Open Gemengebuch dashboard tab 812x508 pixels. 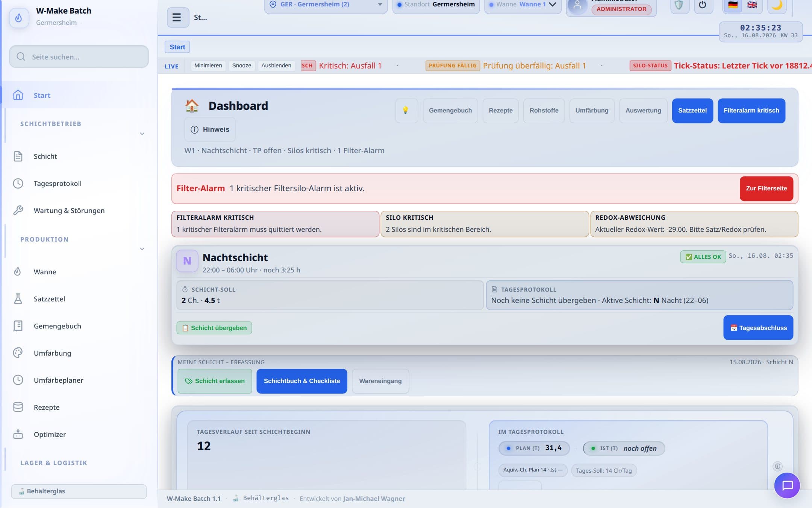tap(450, 110)
